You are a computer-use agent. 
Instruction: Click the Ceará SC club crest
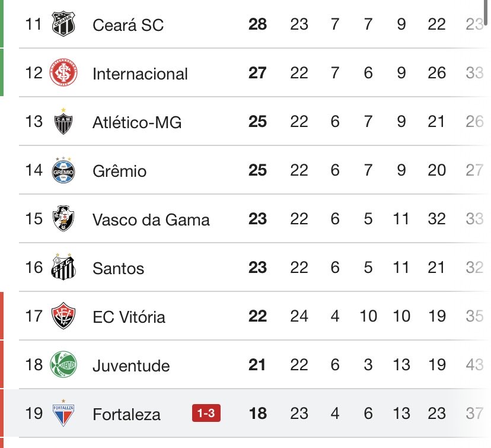62,24
